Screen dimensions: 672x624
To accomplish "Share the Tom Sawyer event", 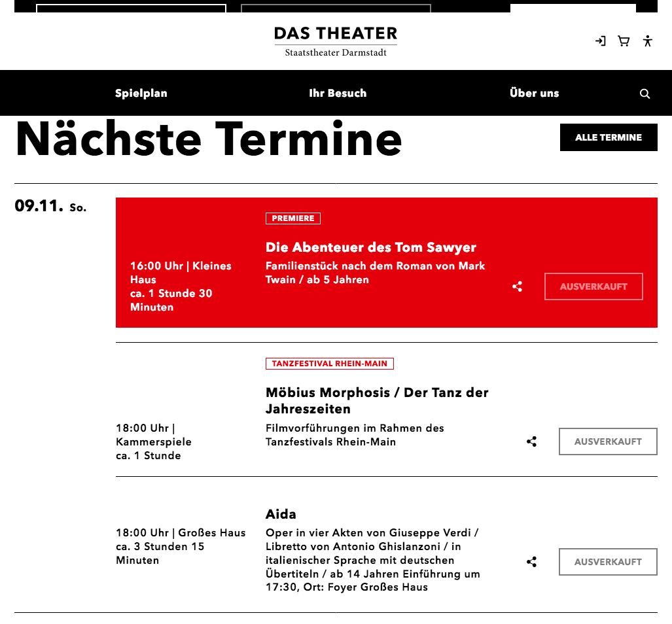I will pos(518,286).
